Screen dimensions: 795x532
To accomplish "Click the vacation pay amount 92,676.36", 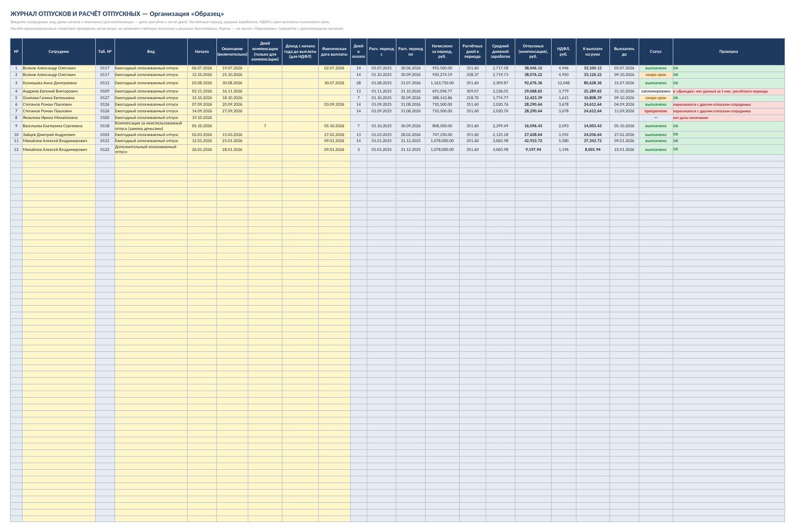I will [x=533, y=83].
